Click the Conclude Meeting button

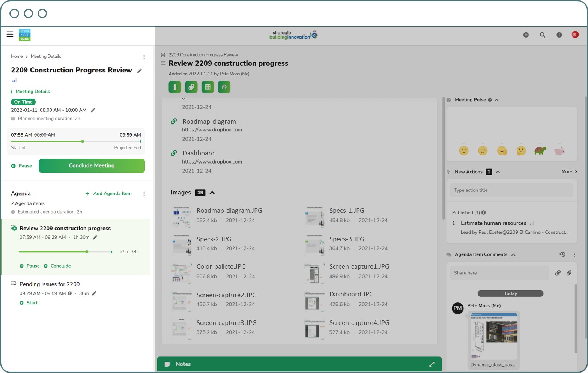92,166
